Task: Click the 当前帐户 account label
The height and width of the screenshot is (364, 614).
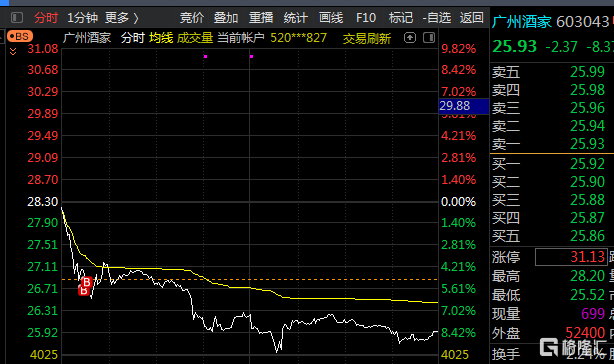Action: (x=241, y=38)
